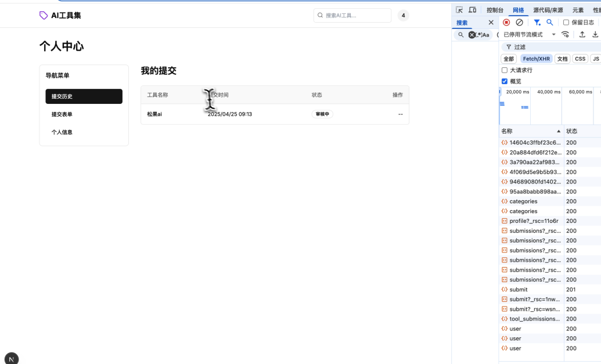Click the AI工具集 logo link
Screen dimensions: 601x364
click(x=60, y=16)
